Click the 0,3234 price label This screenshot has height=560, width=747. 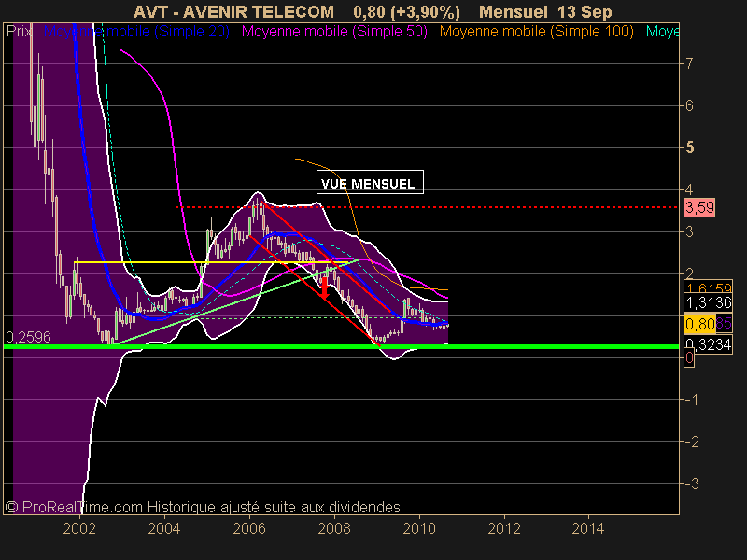click(709, 344)
